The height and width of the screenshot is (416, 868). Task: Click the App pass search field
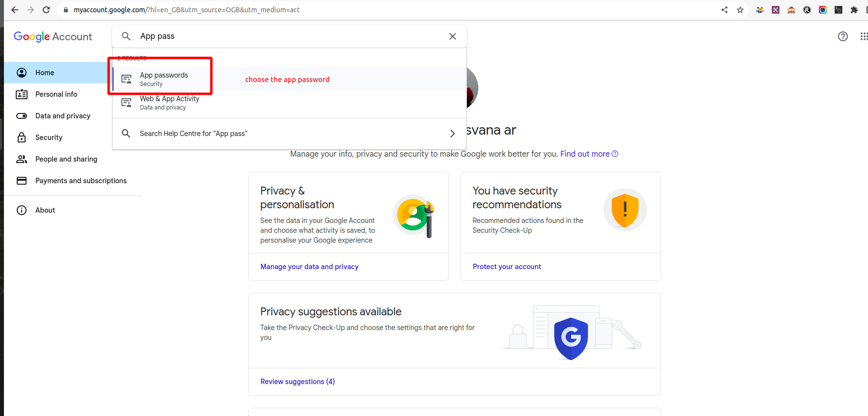290,36
